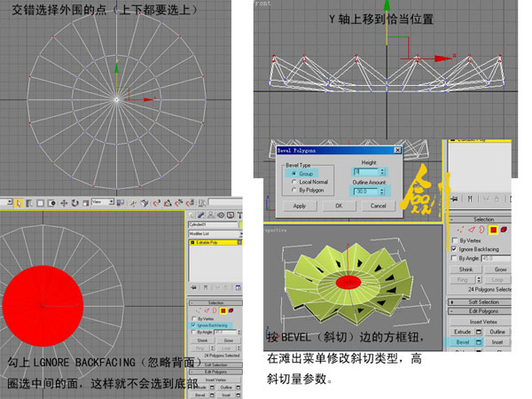Image resolution: width=532 pixels, height=399 pixels.
Task: Toggle the Percent Snap icon
Action: click(x=168, y=203)
